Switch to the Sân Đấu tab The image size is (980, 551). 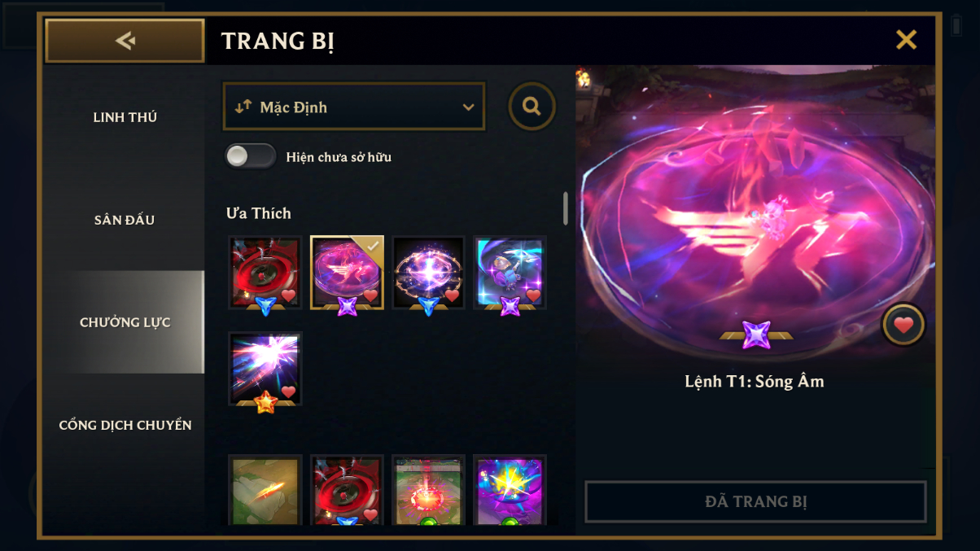[x=125, y=220]
